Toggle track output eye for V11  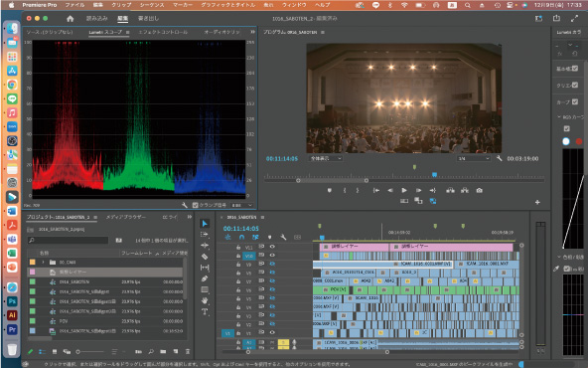[x=272, y=247]
